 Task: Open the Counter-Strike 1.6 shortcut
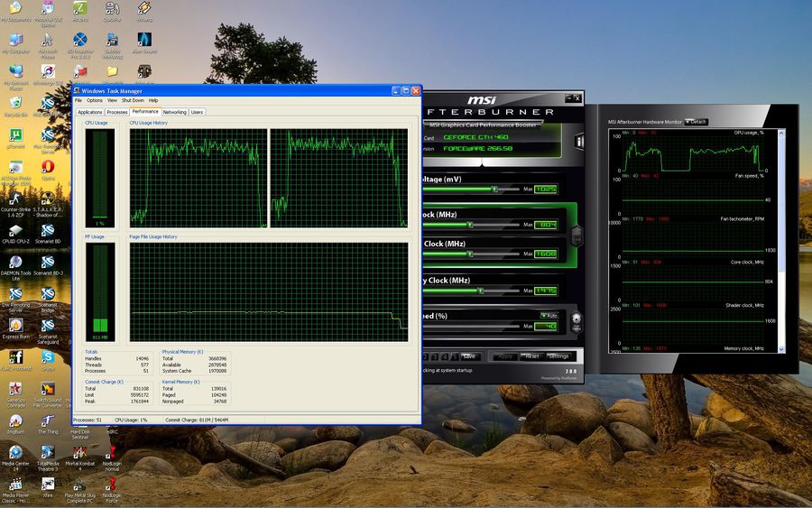(x=15, y=204)
